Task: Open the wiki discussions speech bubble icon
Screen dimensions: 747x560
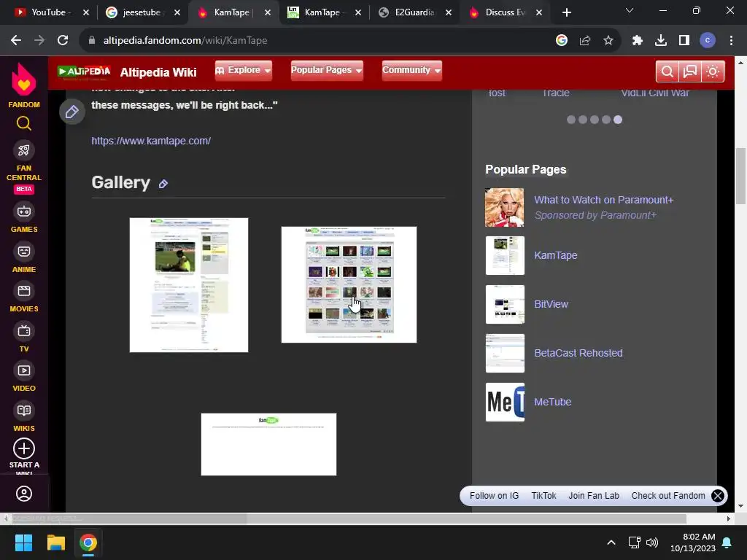Action: pyautogui.click(x=690, y=71)
